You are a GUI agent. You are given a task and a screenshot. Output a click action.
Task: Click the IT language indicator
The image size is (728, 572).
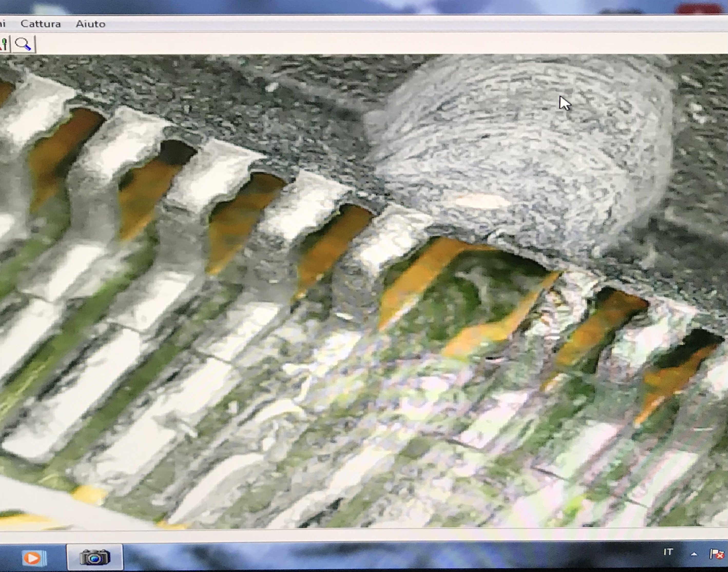(x=668, y=552)
